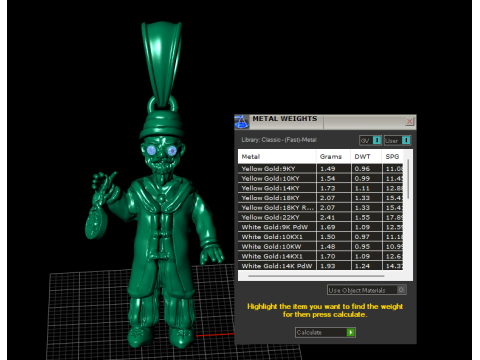Click the 2.41 grams value
This screenshot has width=480, height=360.
tap(328, 217)
